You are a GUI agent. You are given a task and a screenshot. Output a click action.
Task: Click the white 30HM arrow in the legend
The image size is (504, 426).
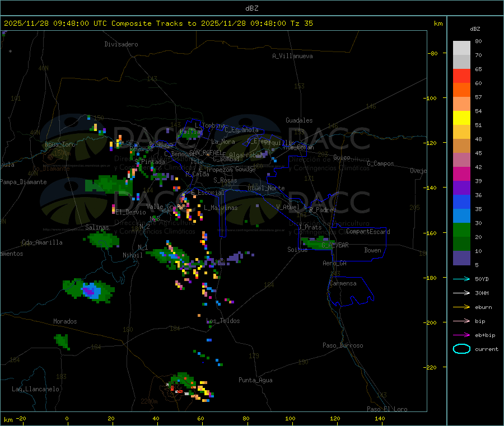[461, 293]
